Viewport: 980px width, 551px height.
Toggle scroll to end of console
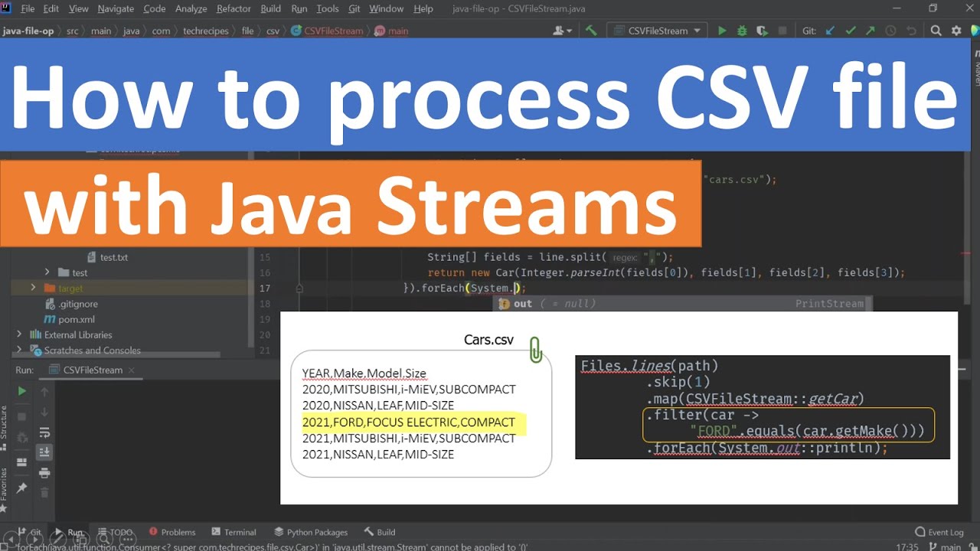click(x=44, y=452)
